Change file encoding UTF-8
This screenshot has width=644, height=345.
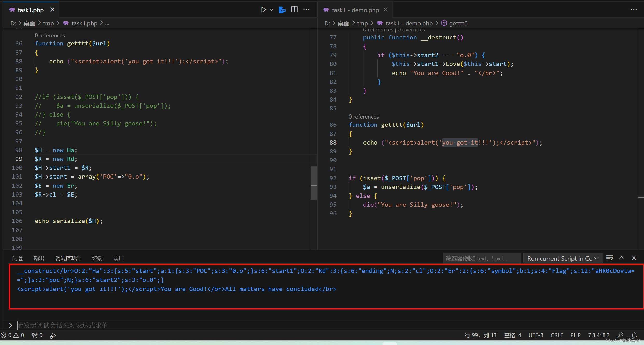coord(536,335)
